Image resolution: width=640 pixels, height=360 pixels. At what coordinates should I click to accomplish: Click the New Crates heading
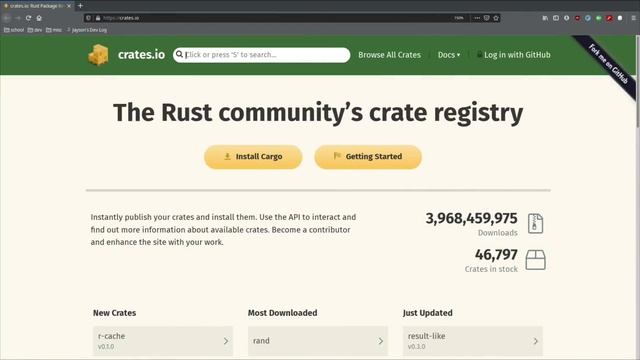114,313
